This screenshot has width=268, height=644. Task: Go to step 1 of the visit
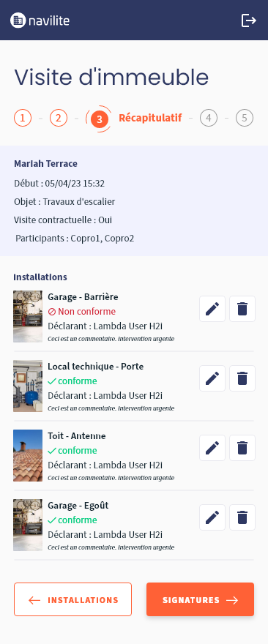tap(23, 119)
